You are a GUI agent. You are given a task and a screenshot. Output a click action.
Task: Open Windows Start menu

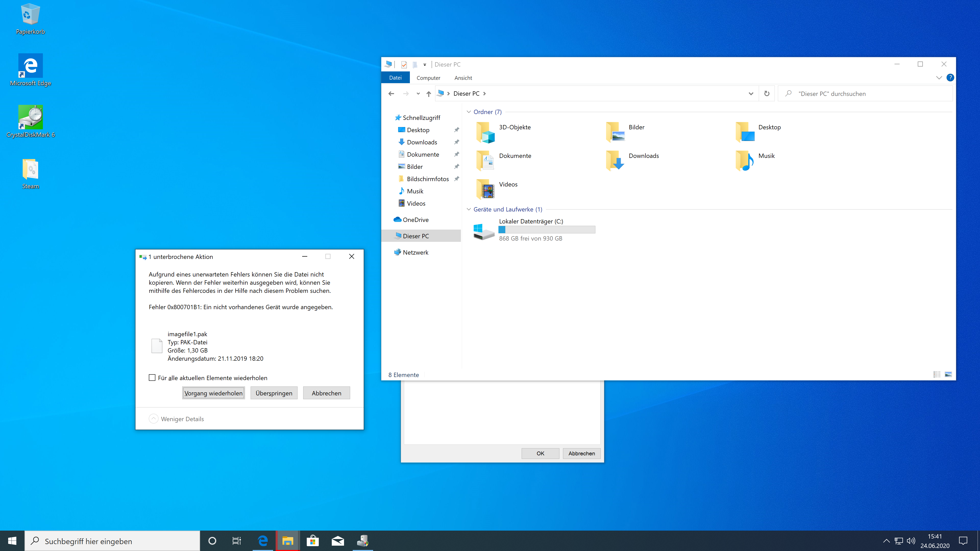[12, 541]
